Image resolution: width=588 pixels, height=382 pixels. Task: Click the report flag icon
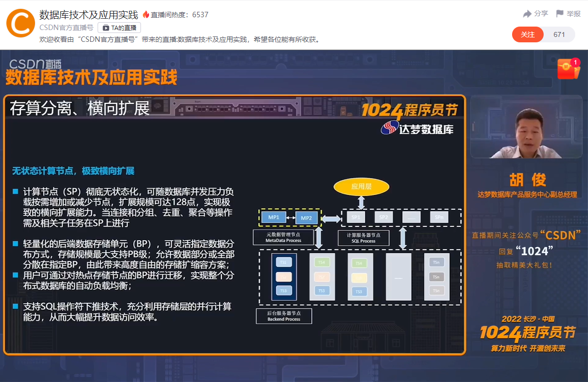(559, 14)
